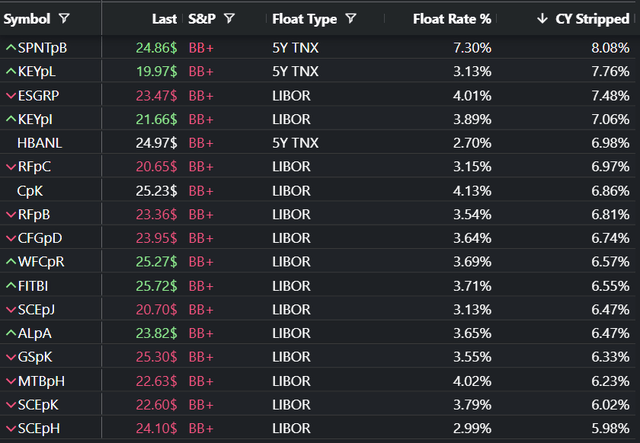This screenshot has width=640, height=443.
Task: Click the 8.08% CY Stripped value
Action: (610, 48)
